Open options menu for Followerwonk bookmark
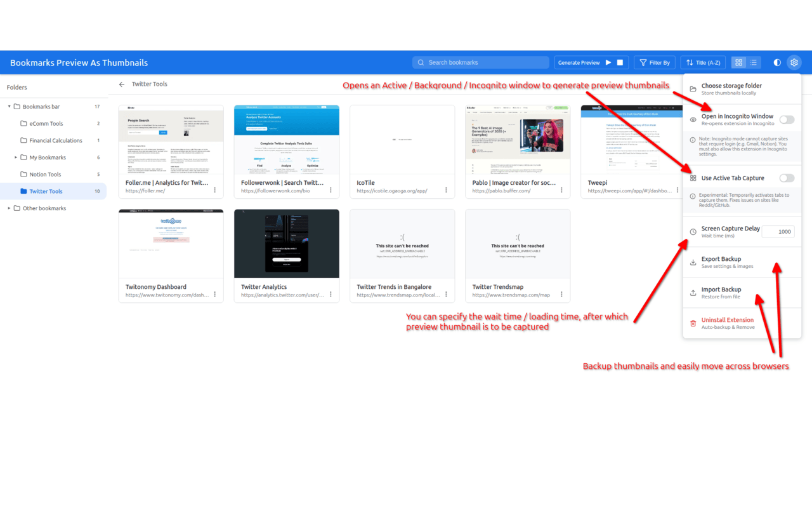The width and height of the screenshot is (812, 508). click(331, 190)
